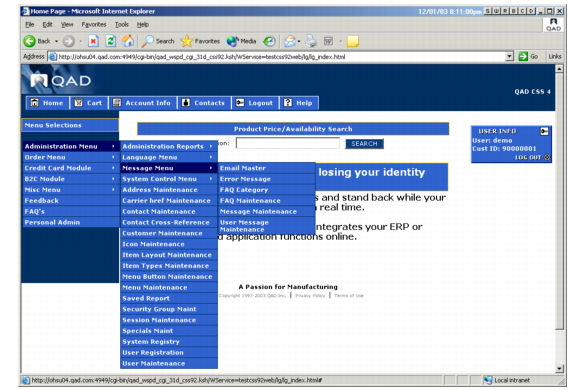Open the File menu

tap(29, 25)
